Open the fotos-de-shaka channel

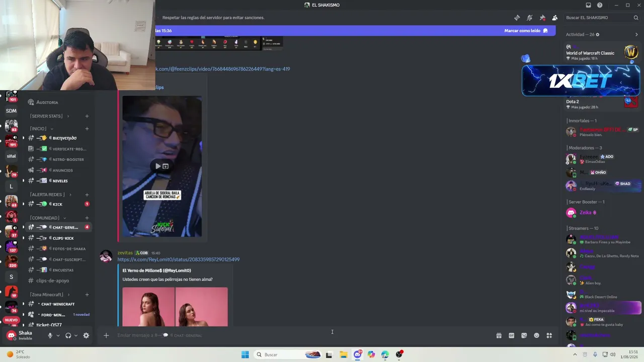(x=60, y=248)
